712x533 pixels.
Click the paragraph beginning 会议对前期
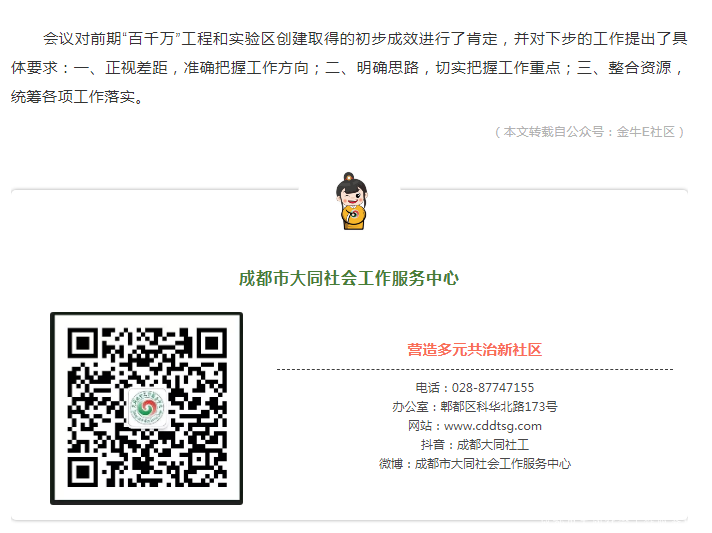[349, 67]
